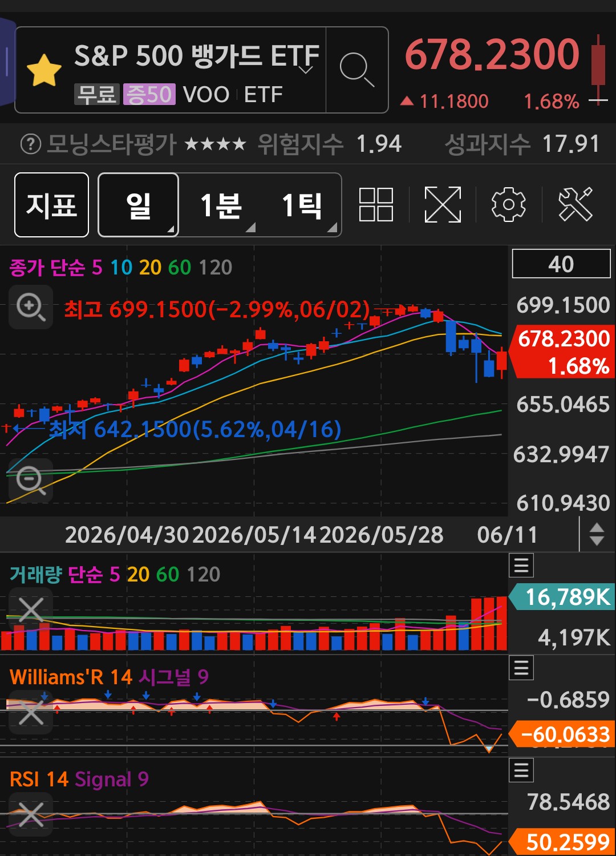The width and height of the screenshot is (616, 856).
Task: Tap the 50.2599 RSI value tag
Action: 562,842
